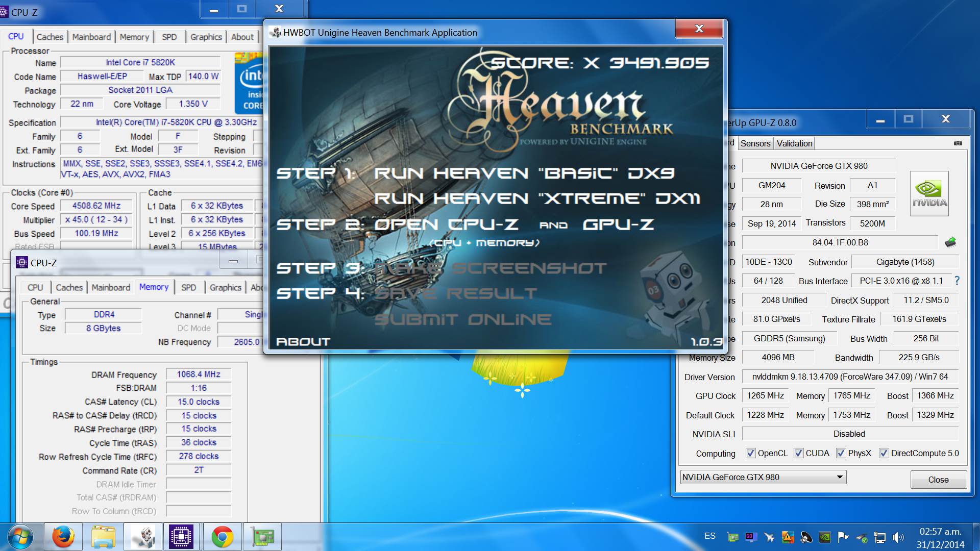The width and height of the screenshot is (980, 551).
Task: Open the NVIDIA GeForce GTX 980 GPU dropdown
Action: tap(764, 477)
